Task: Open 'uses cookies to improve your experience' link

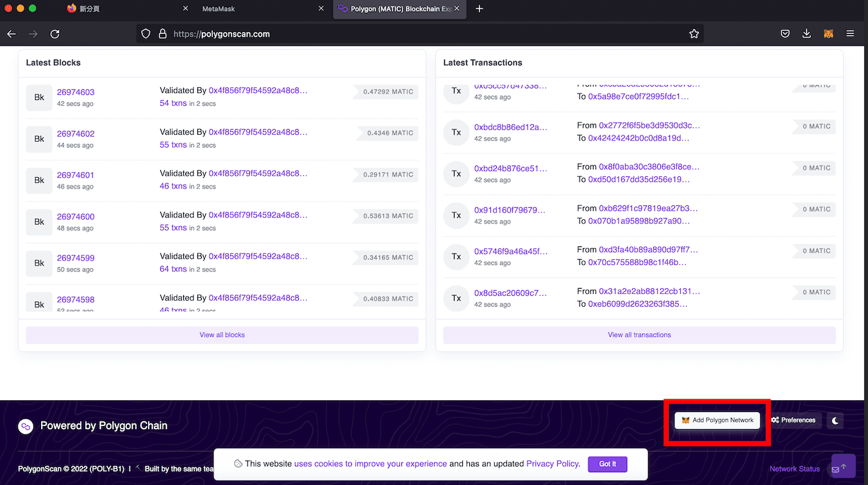Action: [x=371, y=464]
